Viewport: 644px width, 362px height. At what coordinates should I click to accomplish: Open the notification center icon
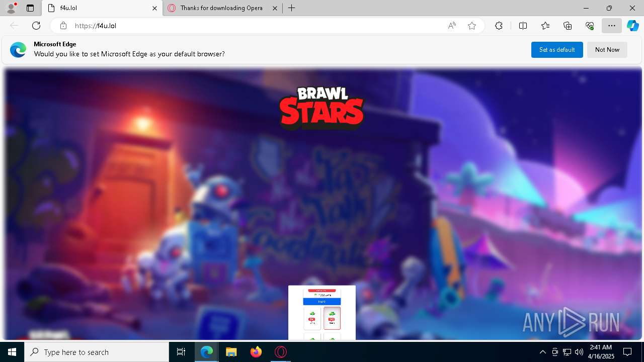click(627, 352)
